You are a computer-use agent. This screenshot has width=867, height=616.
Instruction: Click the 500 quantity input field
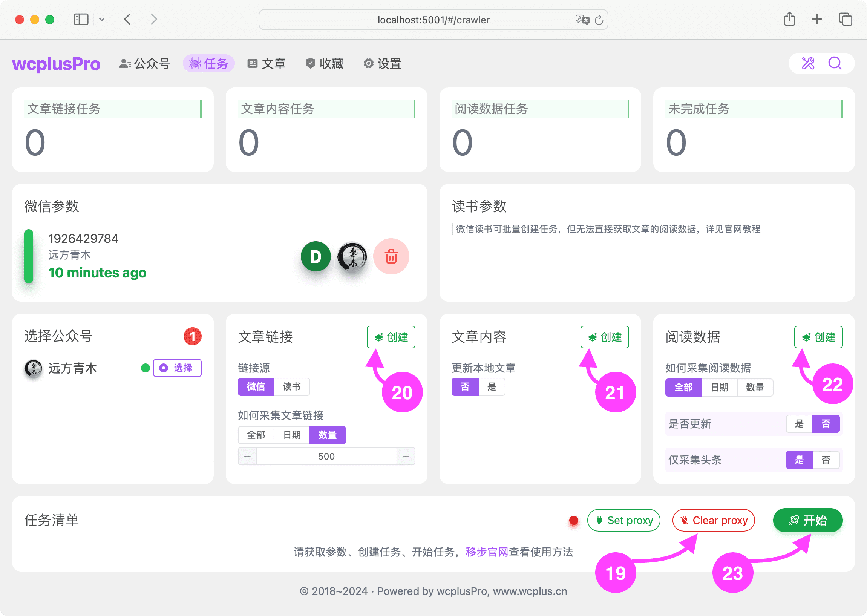pyautogui.click(x=326, y=456)
